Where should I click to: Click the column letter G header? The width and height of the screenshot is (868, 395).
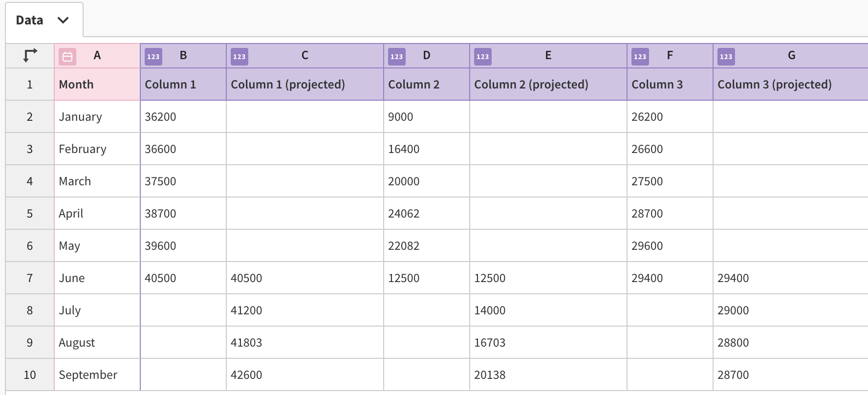pos(791,56)
